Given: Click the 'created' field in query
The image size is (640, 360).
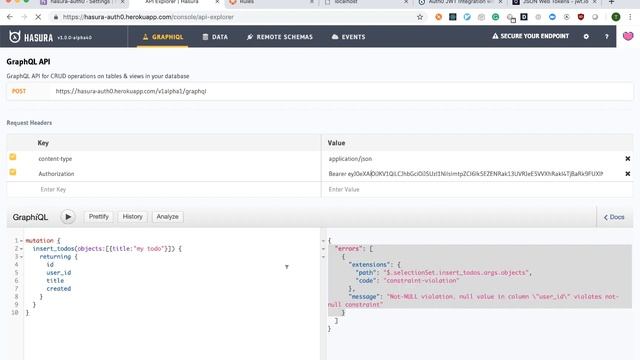Looking at the screenshot, I should 59,289.
